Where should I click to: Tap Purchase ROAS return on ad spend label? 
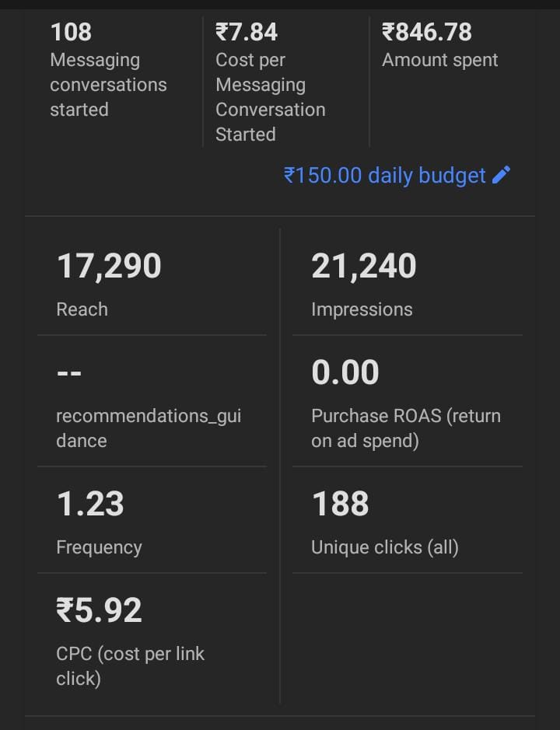coord(405,428)
